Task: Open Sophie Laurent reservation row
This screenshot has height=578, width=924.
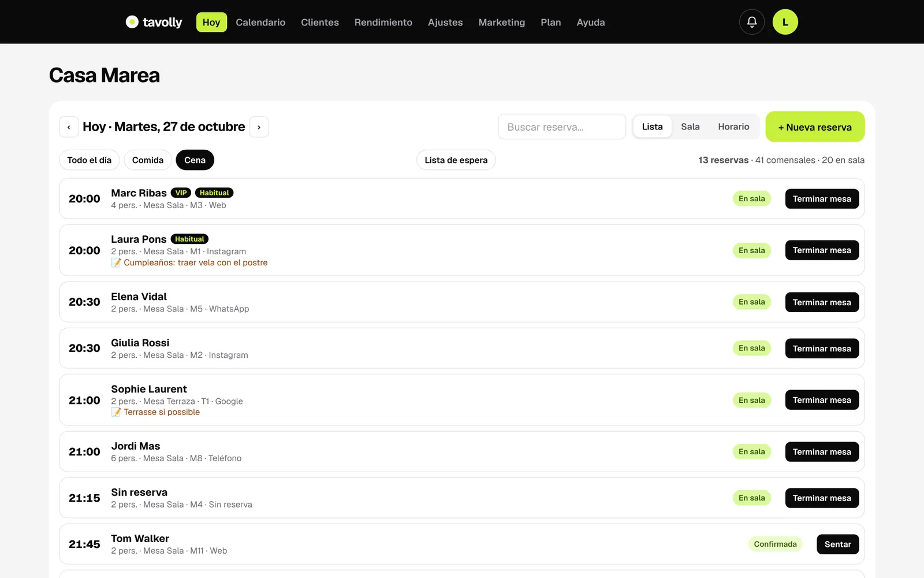Action: pyautogui.click(x=462, y=400)
